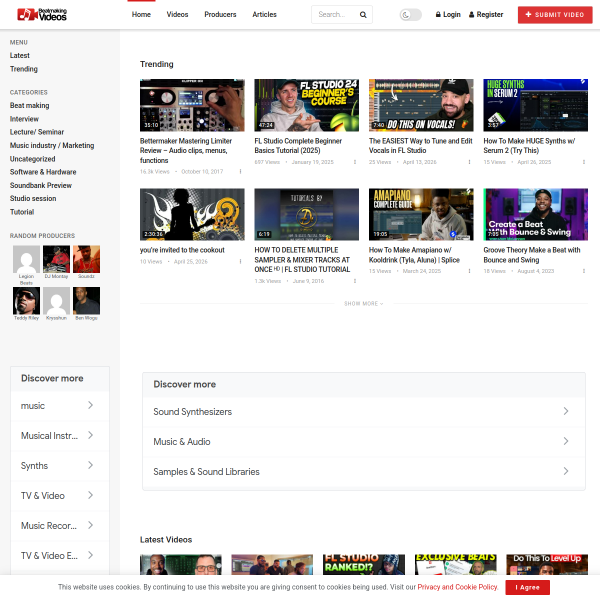This screenshot has width=600, height=600.
Task: Open the Exclusive Beats latest video thumbnail
Action: tap(455, 564)
